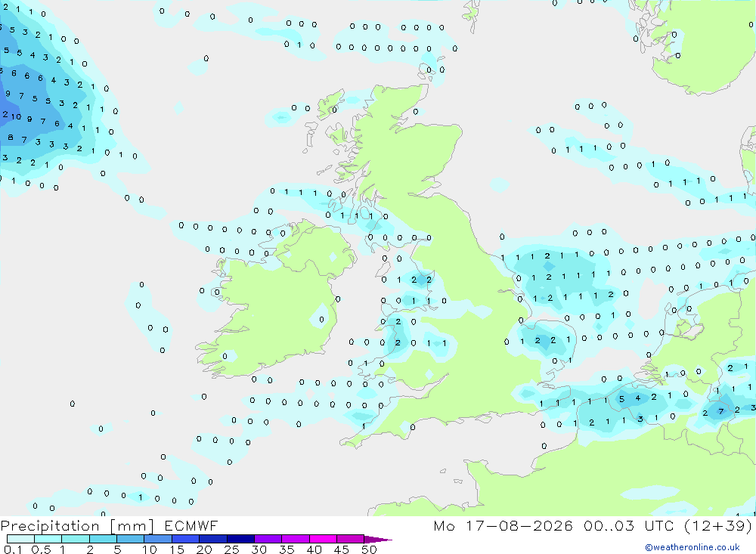Screen dimensions: 756x554
Task: Click the 15–20 mm legend color box
Action: click(x=186, y=539)
